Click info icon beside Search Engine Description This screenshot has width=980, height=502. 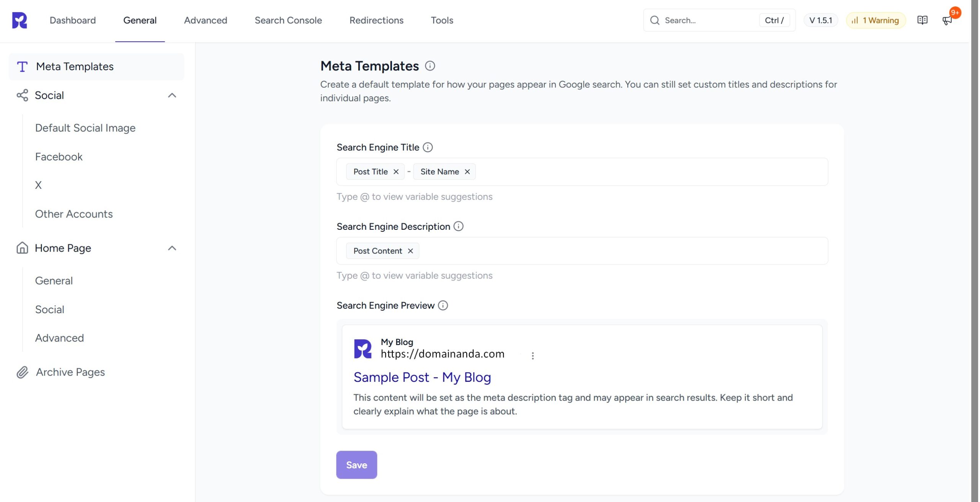click(458, 226)
